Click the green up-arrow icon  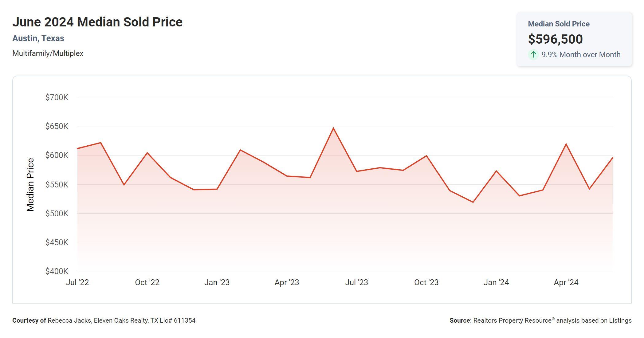[x=533, y=55]
